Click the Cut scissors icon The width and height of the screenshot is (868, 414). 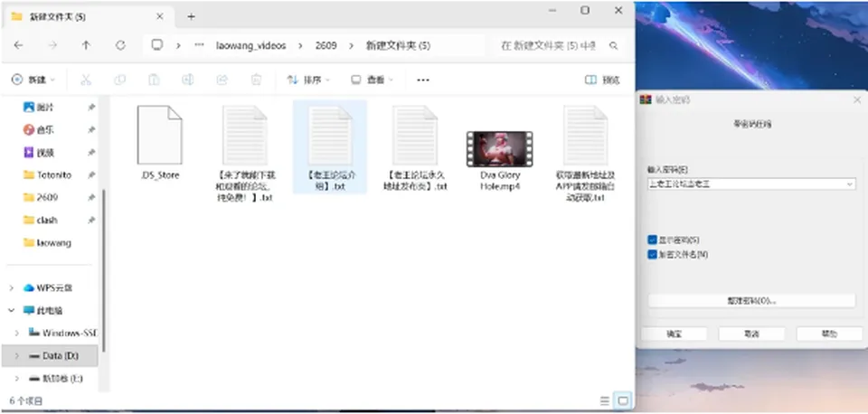pos(86,80)
